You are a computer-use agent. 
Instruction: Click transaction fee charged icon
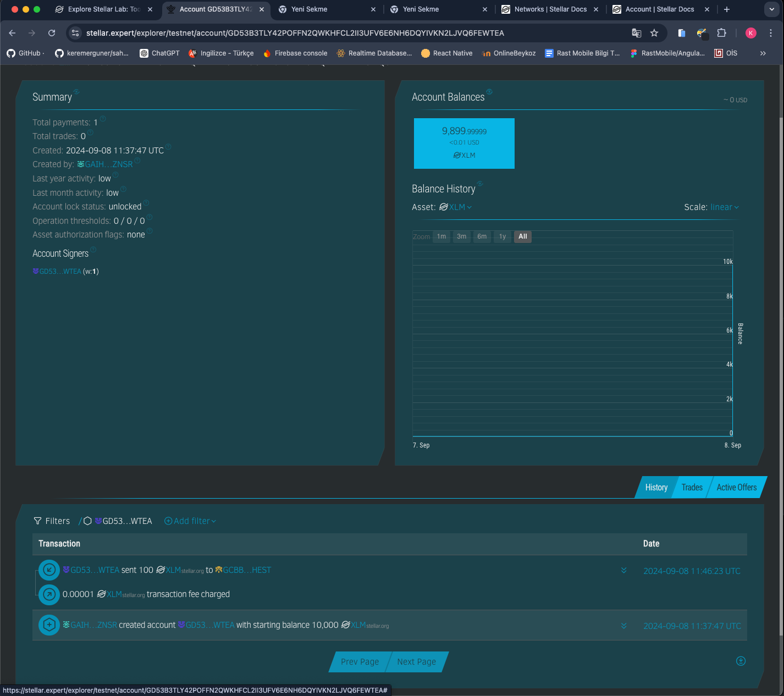(49, 594)
